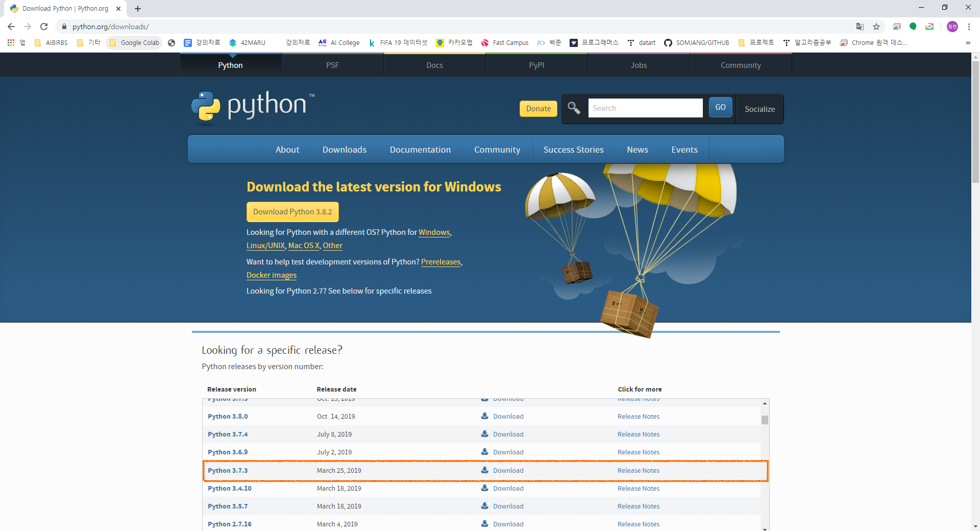This screenshot has height=531, width=980.
Task: Reload the python.org page
Action: pos(44,27)
